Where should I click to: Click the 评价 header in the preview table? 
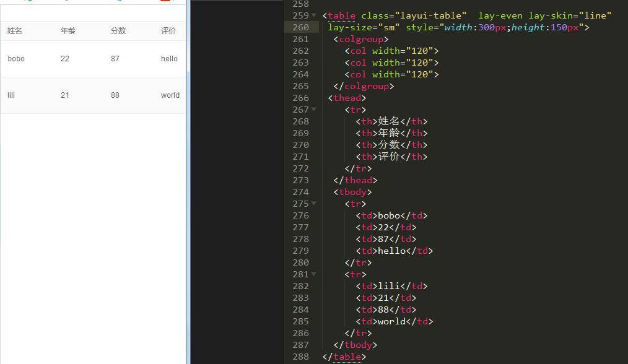tap(168, 31)
